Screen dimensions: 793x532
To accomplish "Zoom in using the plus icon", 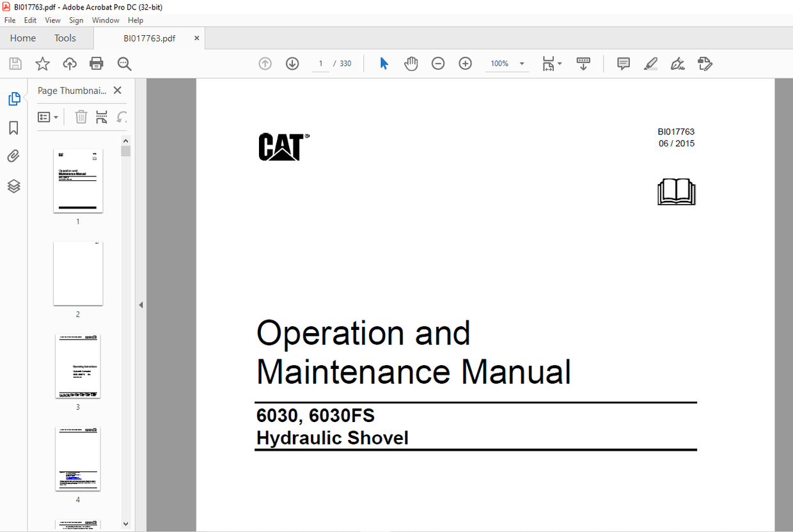I will [x=465, y=63].
